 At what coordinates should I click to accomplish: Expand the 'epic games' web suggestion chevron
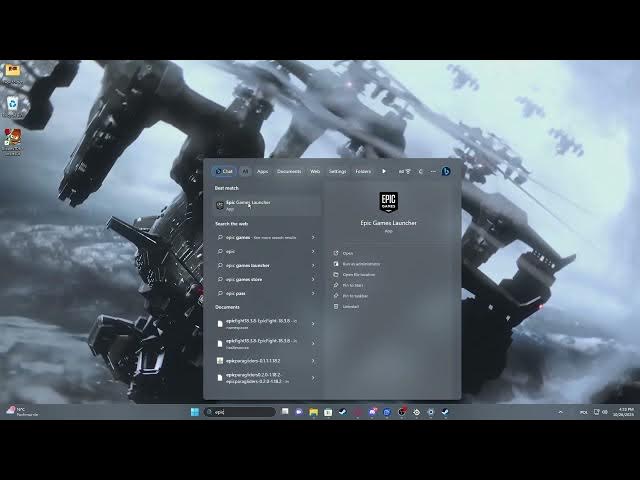(313, 237)
